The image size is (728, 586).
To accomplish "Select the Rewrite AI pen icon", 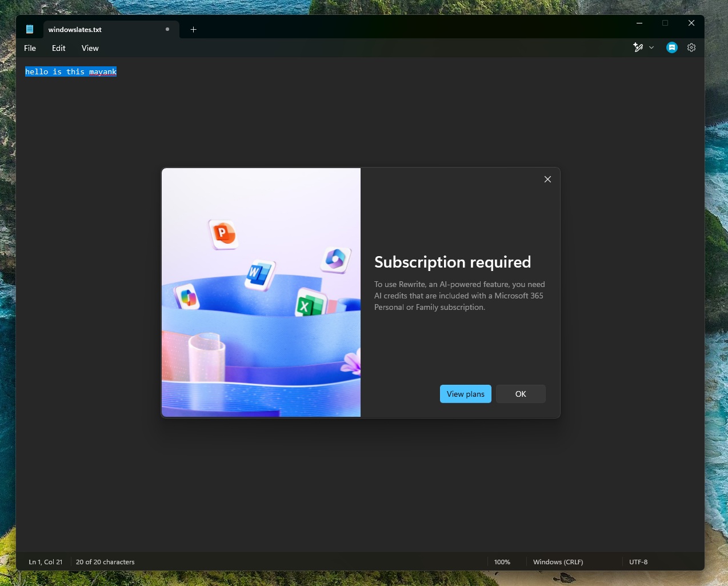I will tap(638, 47).
